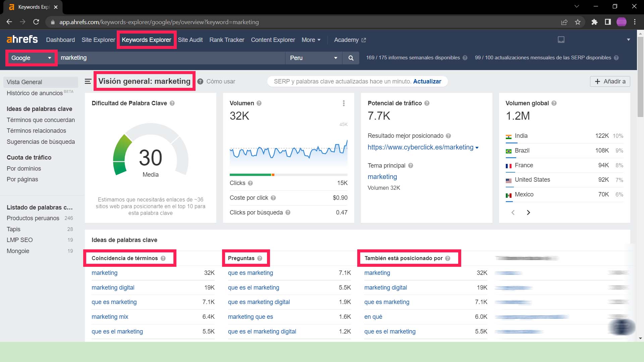
Task: Open tema principal marketing link
Action: pos(382,177)
